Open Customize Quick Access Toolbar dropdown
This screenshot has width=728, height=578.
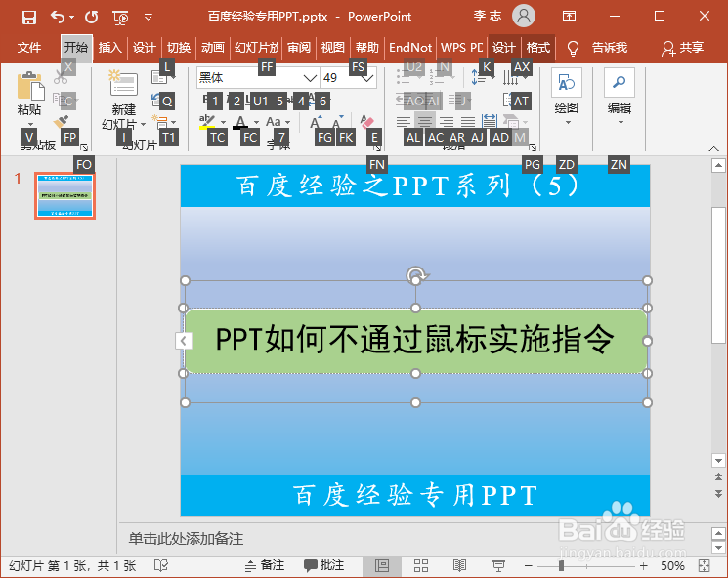coord(149,18)
